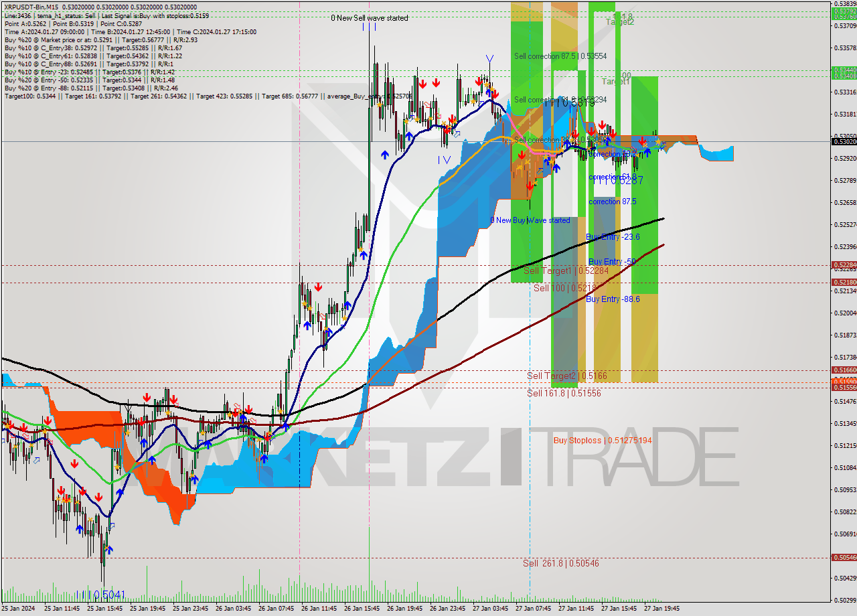The height and width of the screenshot is (616, 857).
Task: Click the '25 Jan 2024' date axis label
Action: pos(17,609)
